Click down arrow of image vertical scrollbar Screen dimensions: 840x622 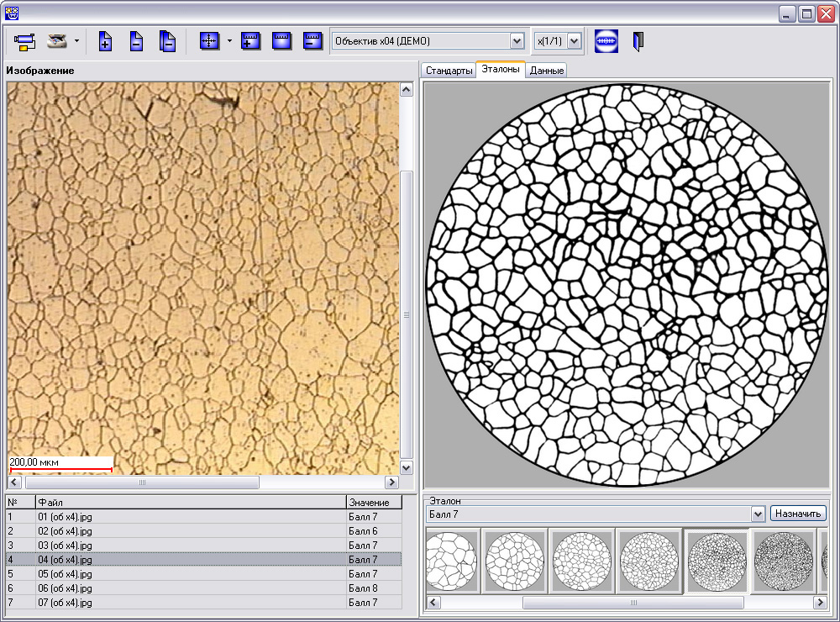(407, 467)
